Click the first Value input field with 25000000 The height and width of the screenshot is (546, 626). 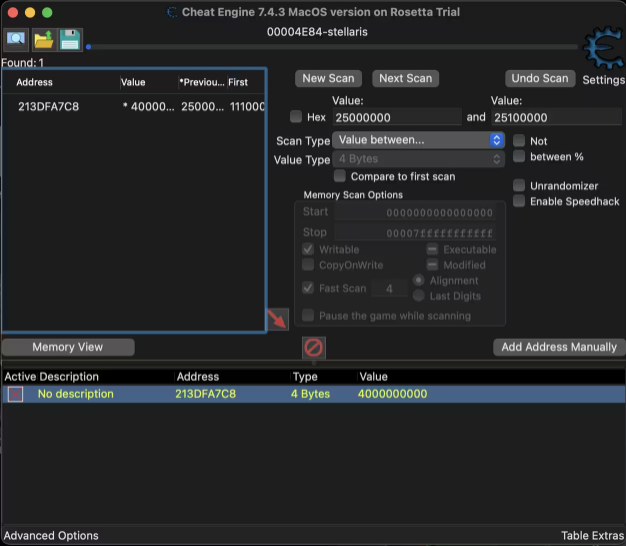click(x=396, y=118)
